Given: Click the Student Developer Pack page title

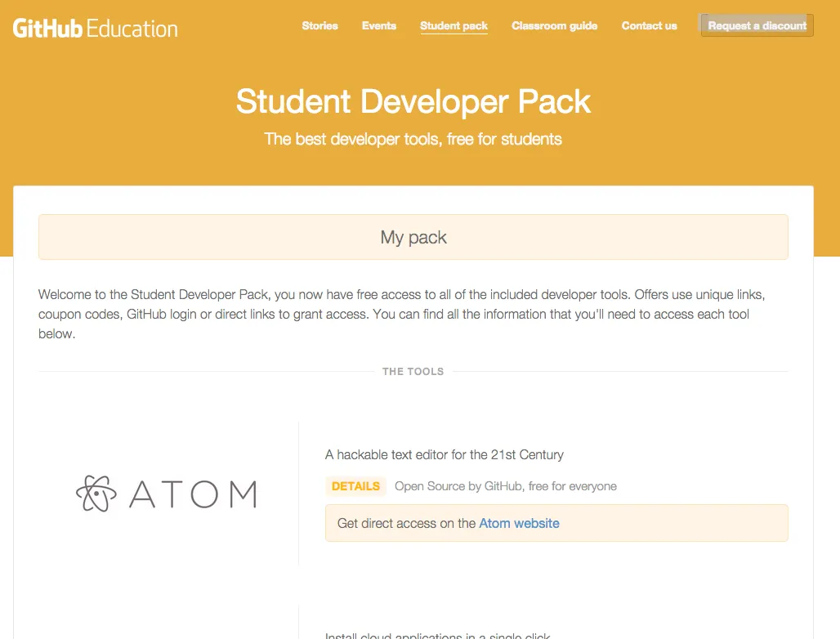Looking at the screenshot, I should click(413, 101).
